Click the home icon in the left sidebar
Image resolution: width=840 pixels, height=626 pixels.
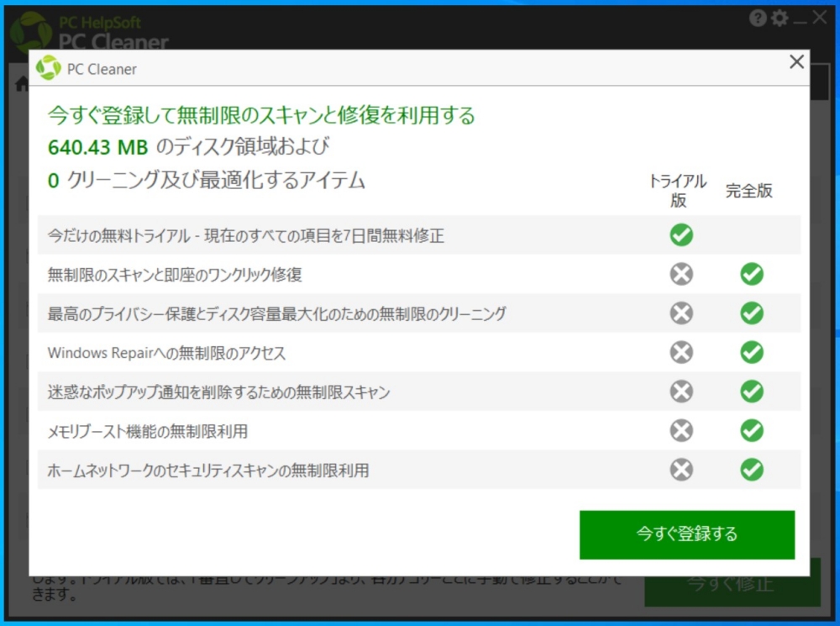pyautogui.click(x=19, y=82)
